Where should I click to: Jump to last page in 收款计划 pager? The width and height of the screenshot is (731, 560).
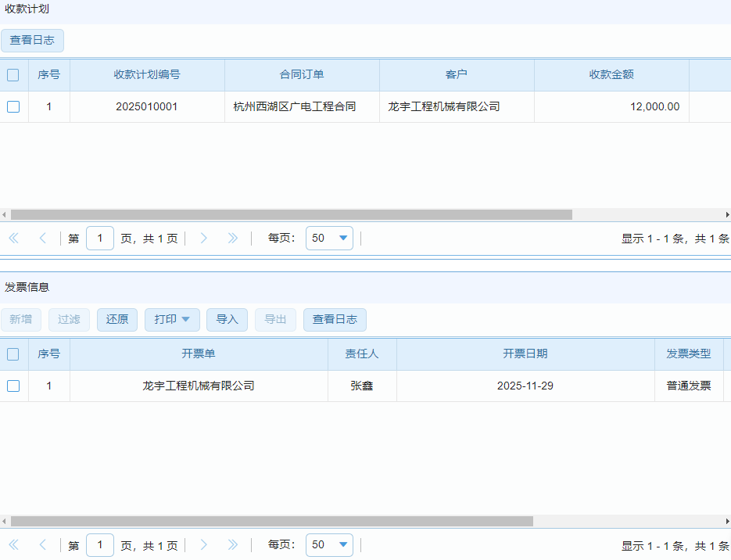pyautogui.click(x=232, y=239)
